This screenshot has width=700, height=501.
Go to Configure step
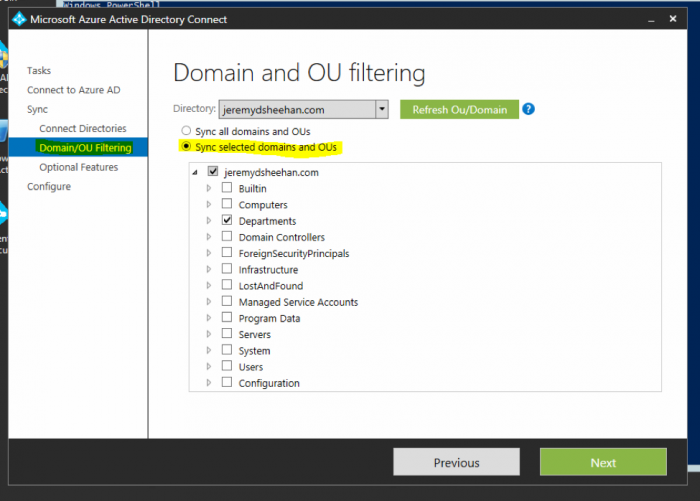pyautogui.click(x=49, y=187)
